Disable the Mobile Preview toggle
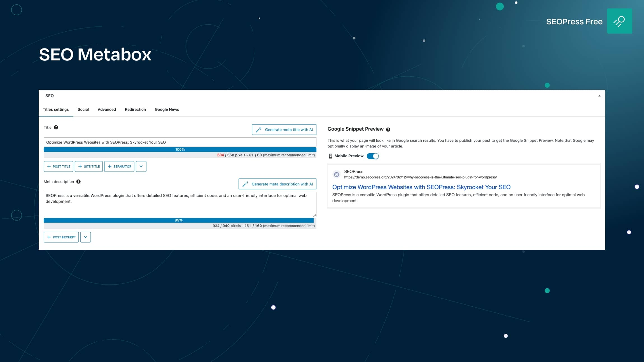644x362 pixels. click(373, 156)
